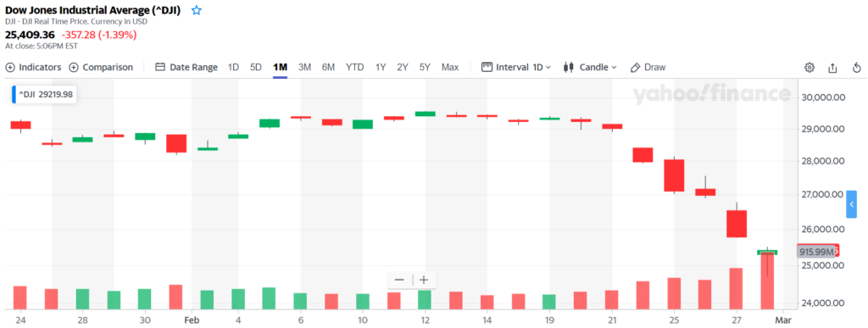Click the green candle on 12
The width and height of the screenshot is (868, 328).
coord(426,114)
